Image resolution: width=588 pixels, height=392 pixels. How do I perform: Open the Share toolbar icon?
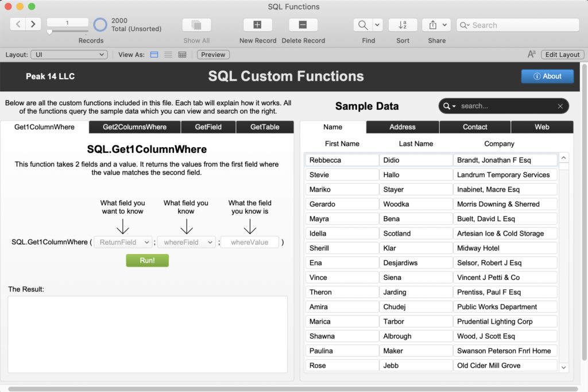tap(432, 25)
